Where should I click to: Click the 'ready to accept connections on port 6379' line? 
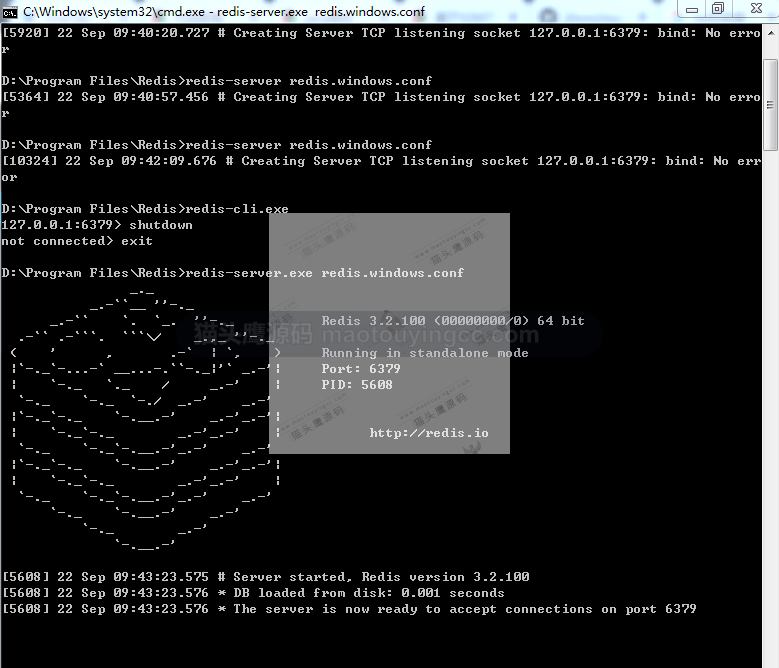[x=349, y=609]
